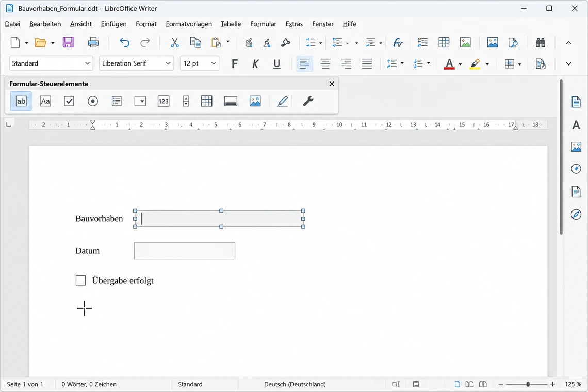Open font color dropdown arrow

460,64
